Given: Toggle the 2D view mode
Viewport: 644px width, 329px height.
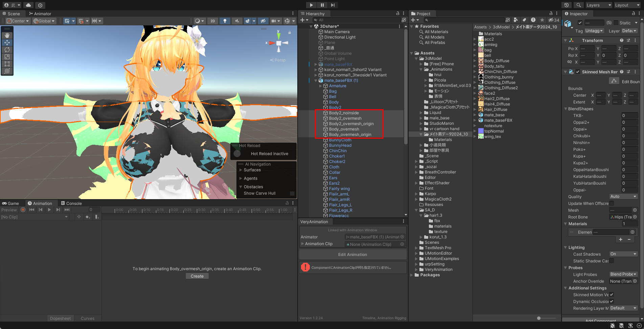Looking at the screenshot, I should click(213, 21).
